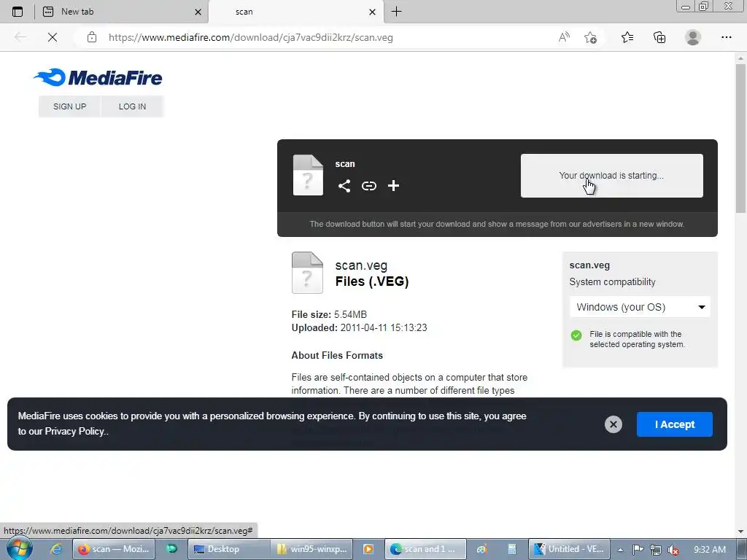The height and width of the screenshot is (560, 747).
Task: Open media player taskbar icon
Action: [x=368, y=549]
